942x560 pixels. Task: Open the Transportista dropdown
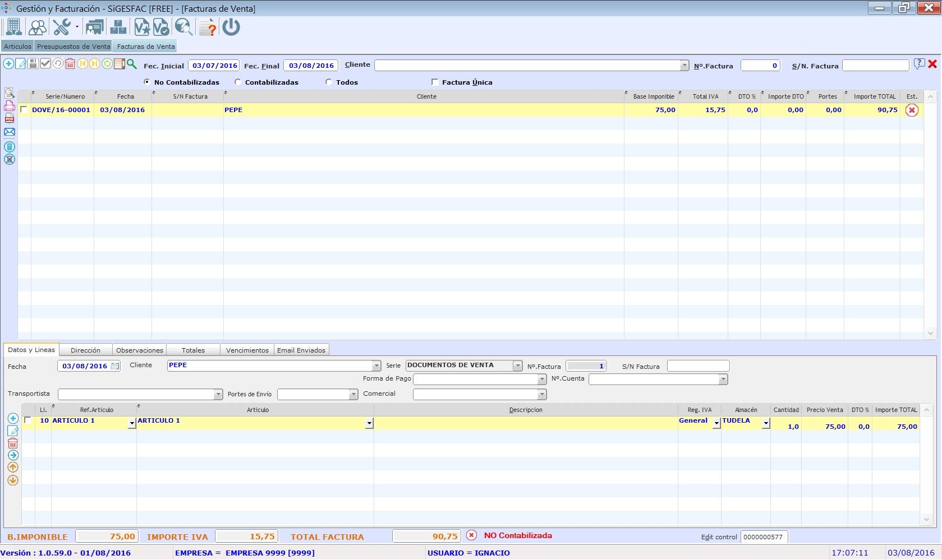click(218, 395)
